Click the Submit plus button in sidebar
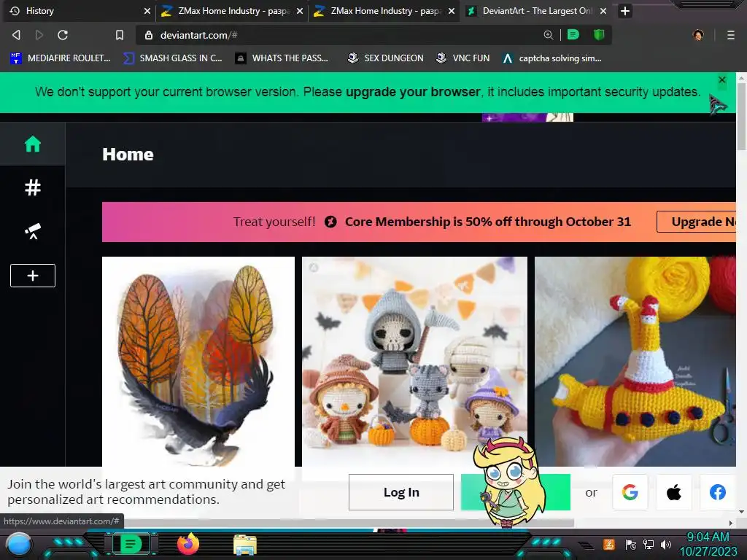This screenshot has height=560, width=747. pyautogui.click(x=32, y=276)
